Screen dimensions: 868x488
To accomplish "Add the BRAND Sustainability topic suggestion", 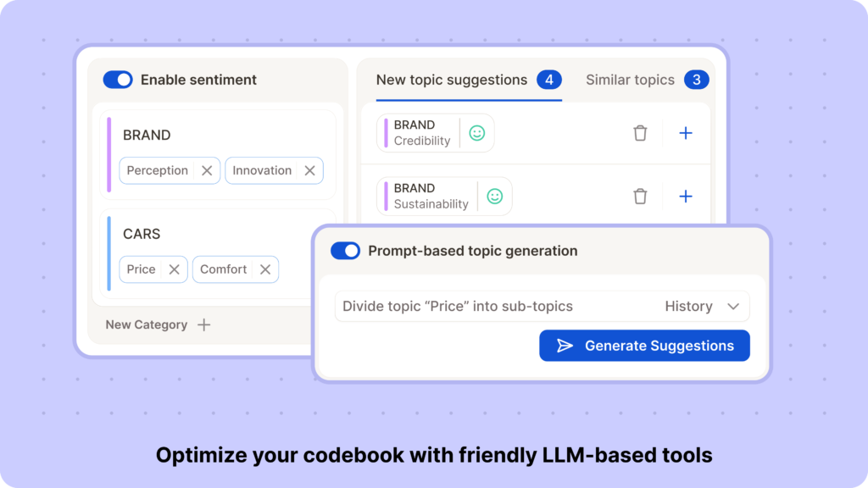I will pos(686,197).
